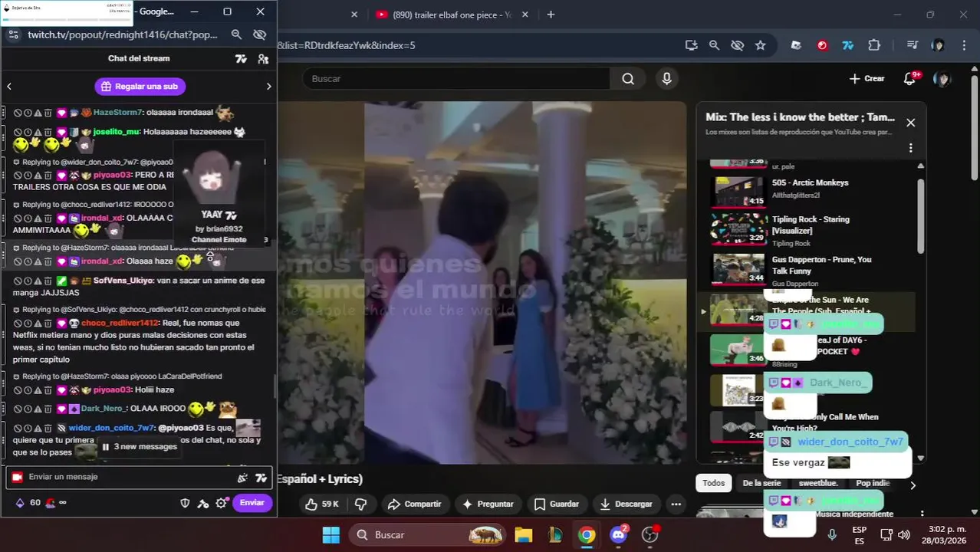
Task: Click Compartir button below video
Action: coord(414,504)
